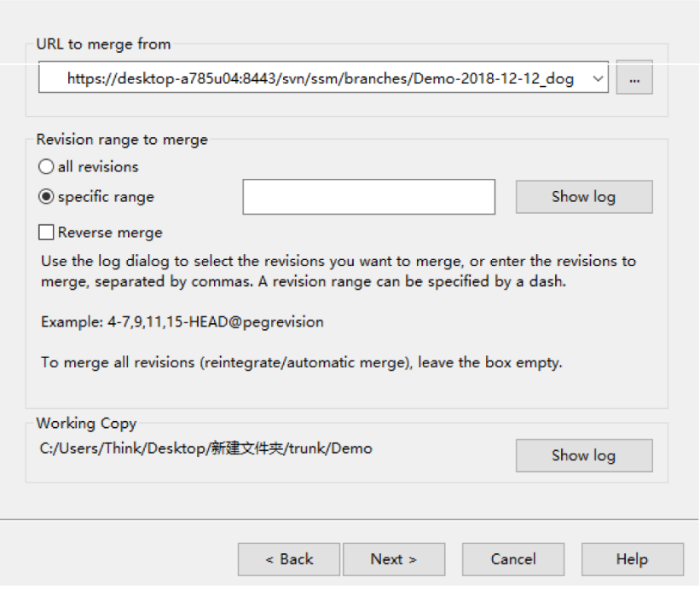Open Show log for the Working Copy

pos(584,456)
